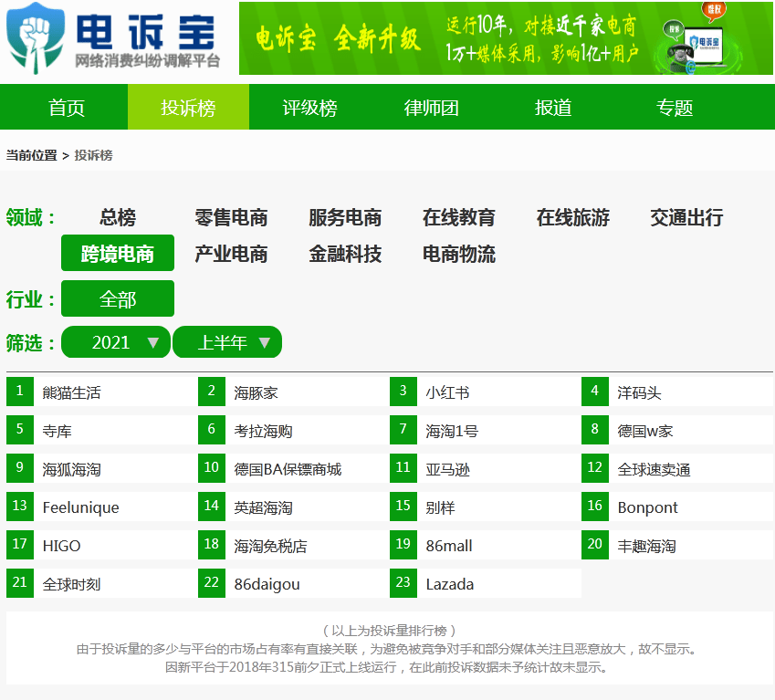Viewport: 775px width, 700px height.
Task: Open the 电诉宝 全新升级 green banner
Action: [506, 38]
